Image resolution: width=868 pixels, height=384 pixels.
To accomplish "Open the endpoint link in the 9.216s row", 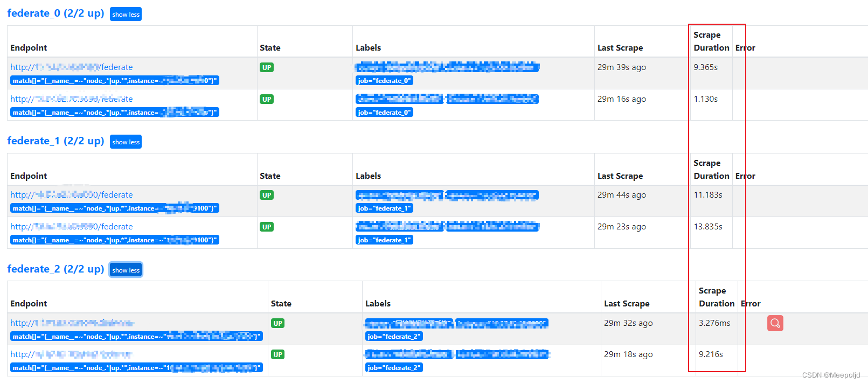I will (71, 354).
